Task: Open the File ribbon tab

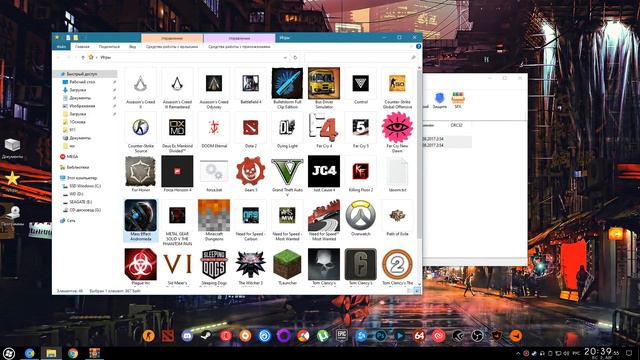Action: point(61,47)
